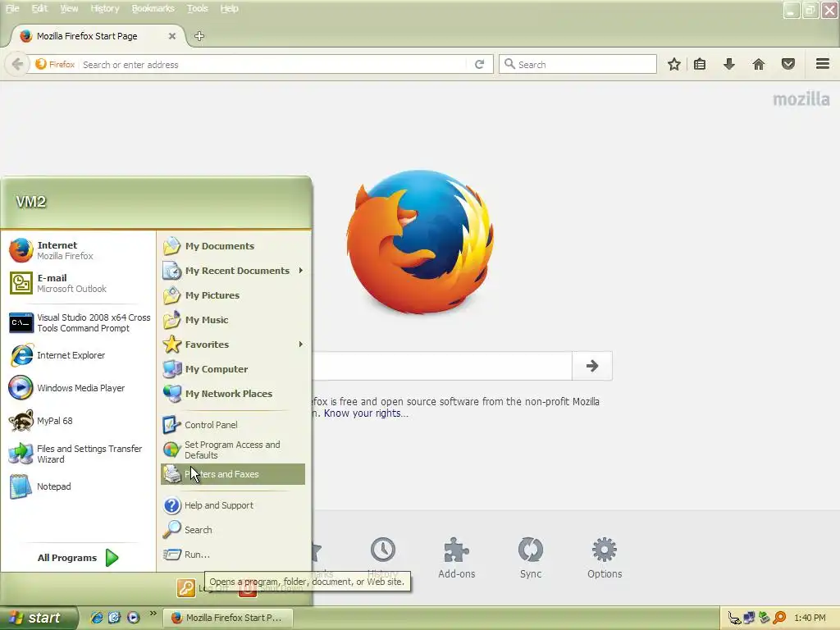840x630 pixels.
Task: Open Control Panel
Action: tap(233, 425)
